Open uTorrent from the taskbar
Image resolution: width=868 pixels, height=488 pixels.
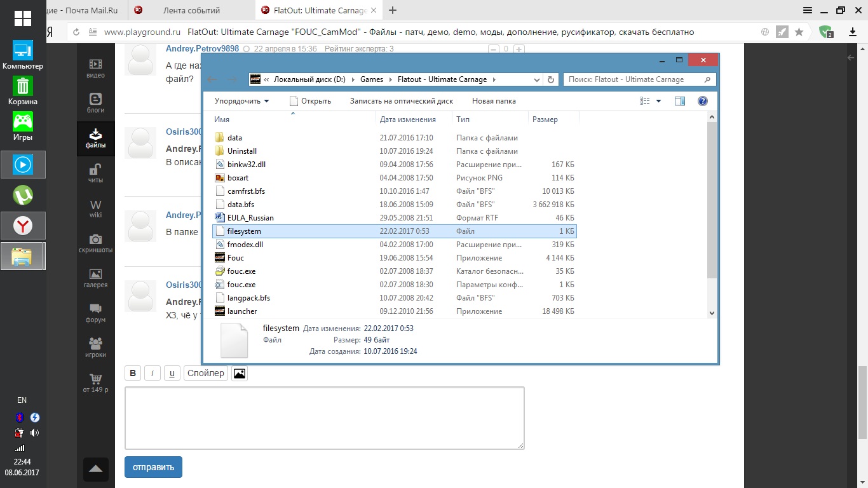click(x=23, y=195)
